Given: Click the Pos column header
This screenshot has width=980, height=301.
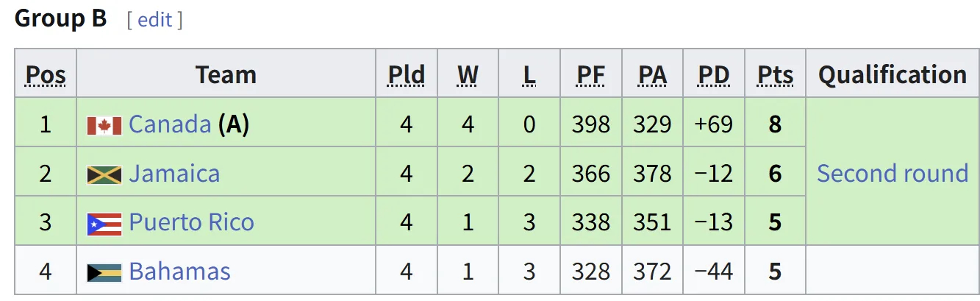Looking at the screenshot, I should coord(46,74).
